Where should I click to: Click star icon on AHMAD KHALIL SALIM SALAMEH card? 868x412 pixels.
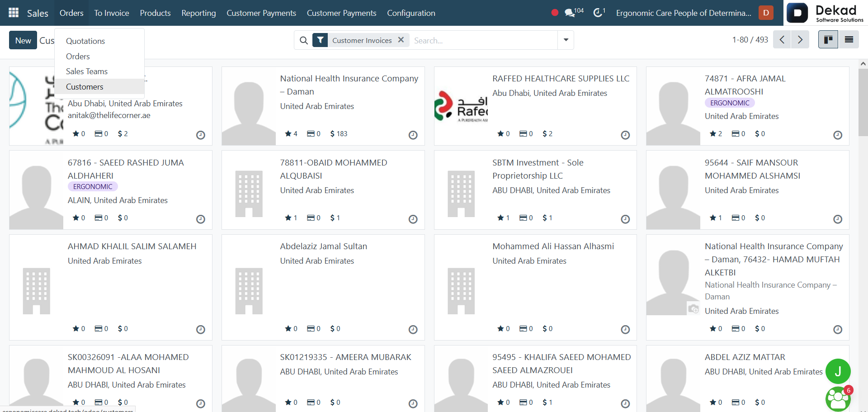coord(76,329)
